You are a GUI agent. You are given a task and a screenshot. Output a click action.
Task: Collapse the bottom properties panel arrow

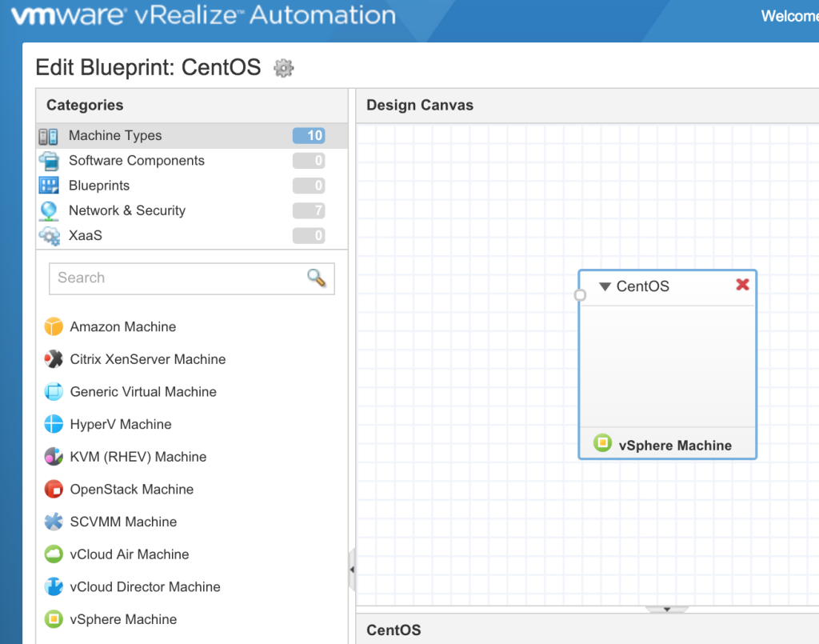(667, 609)
